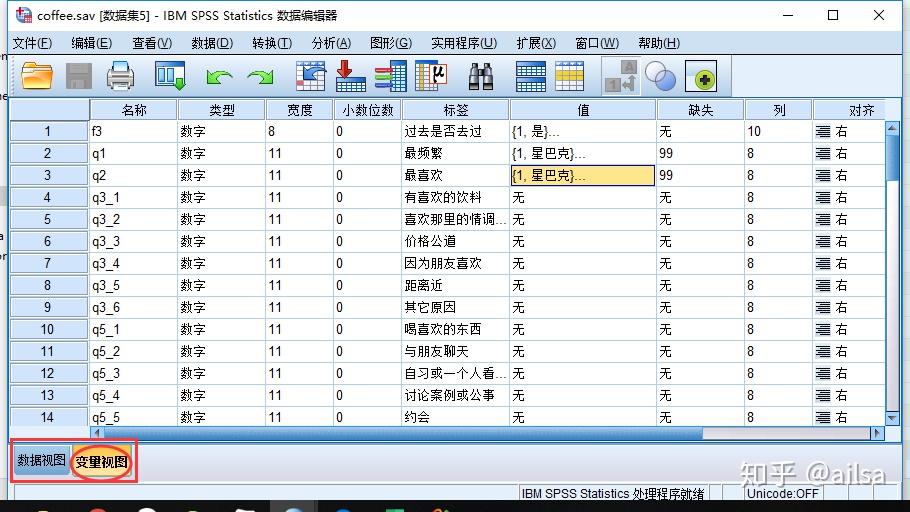Click horizontal scrollbar left arrow
The height and width of the screenshot is (512, 910).
point(97,433)
